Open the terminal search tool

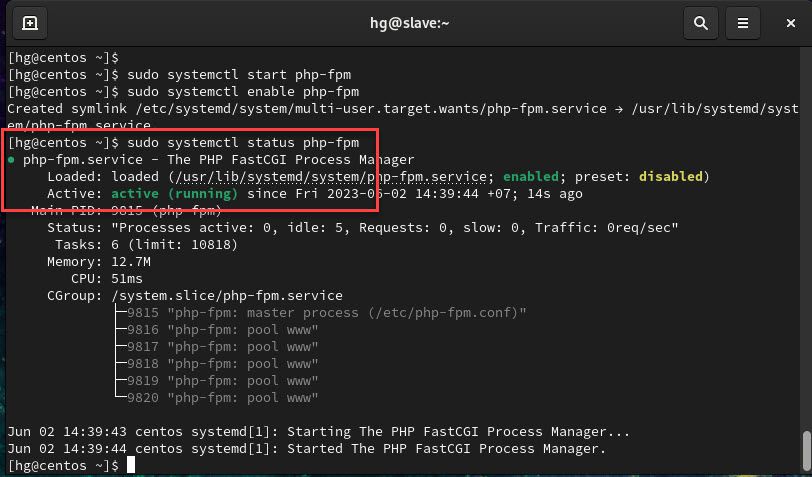pyautogui.click(x=700, y=23)
